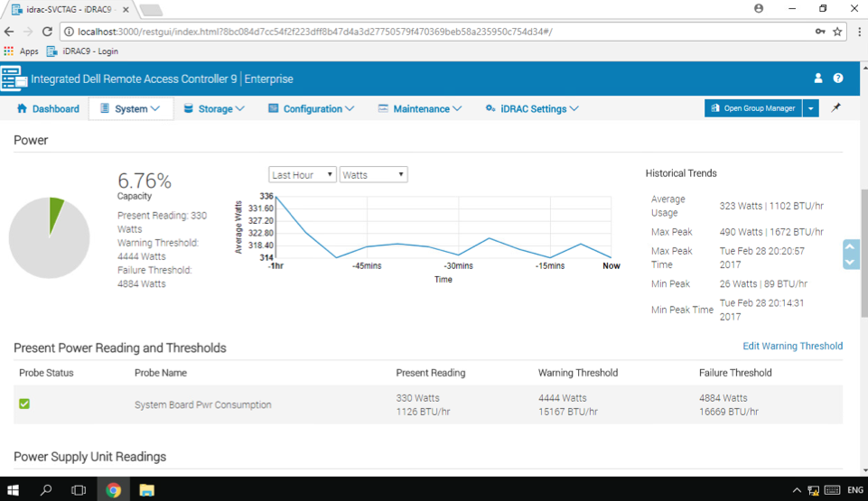Open Task View on the taskbar
The height and width of the screenshot is (501, 868).
tap(79, 490)
